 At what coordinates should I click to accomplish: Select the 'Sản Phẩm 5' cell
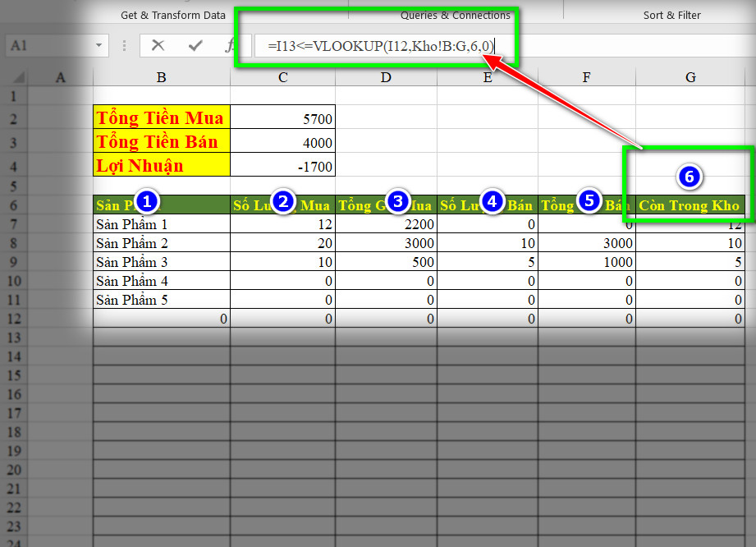(162, 300)
